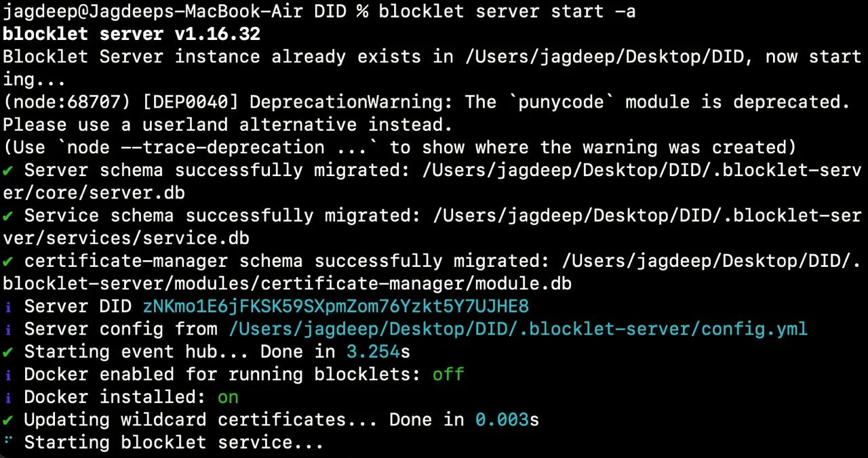Click the green checkmark beside 'Starting event hub'

pyautogui.click(x=8, y=352)
